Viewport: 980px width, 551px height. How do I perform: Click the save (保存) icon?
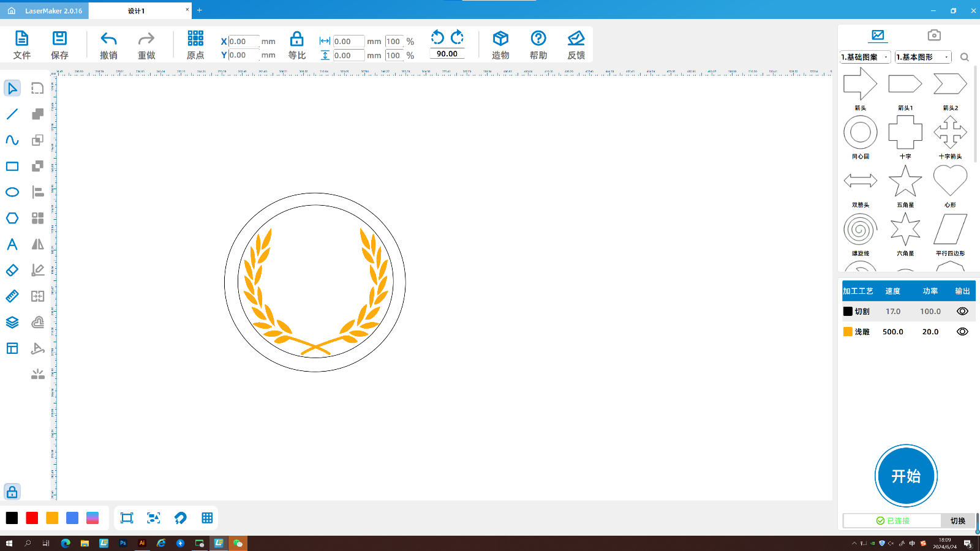pyautogui.click(x=59, y=40)
